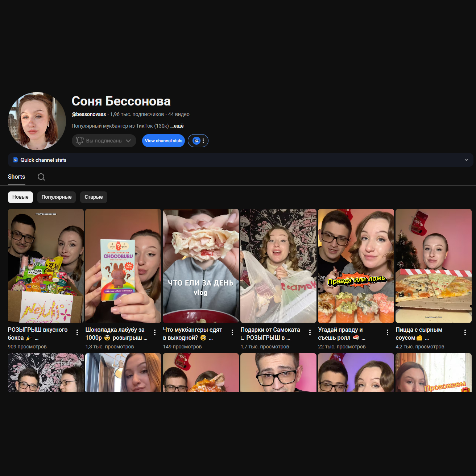Image resolution: width=476 pixels, height=476 pixels.
Task: Select the Старые sort filter chip
Action: point(94,197)
